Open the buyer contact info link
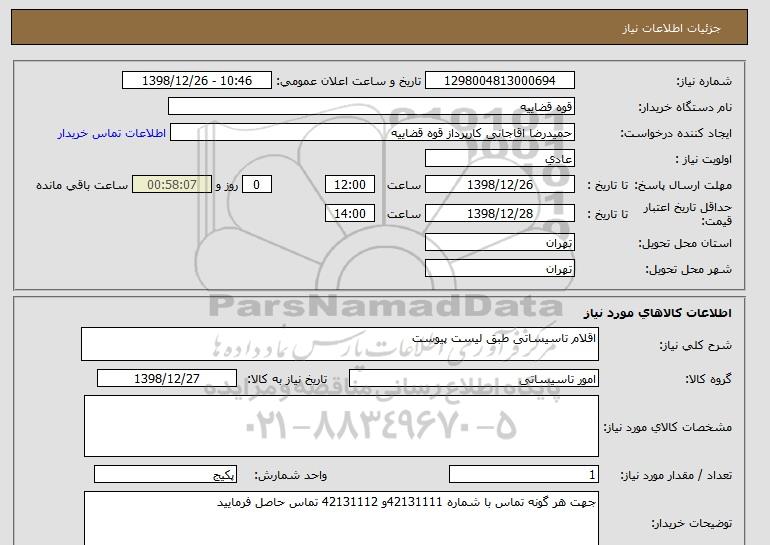This screenshot has width=770, height=545. point(111,133)
